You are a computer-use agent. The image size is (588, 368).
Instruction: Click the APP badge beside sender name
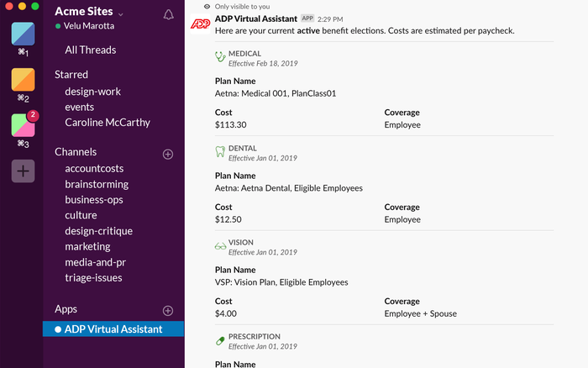[x=307, y=18]
